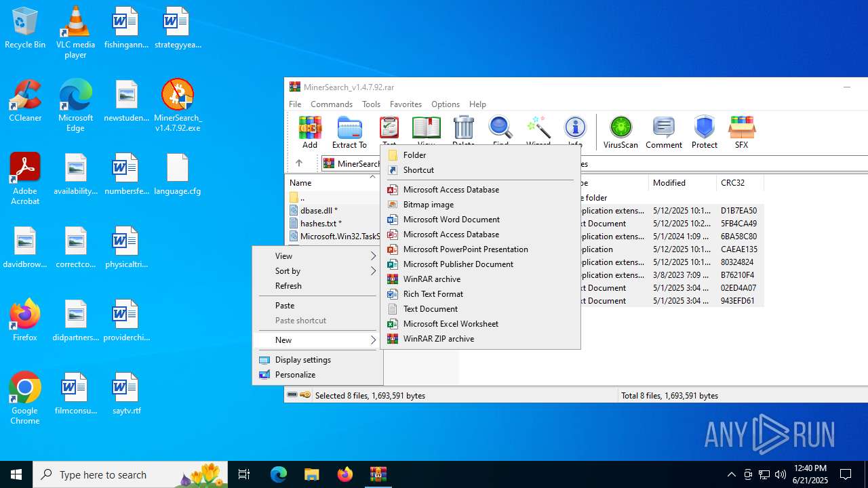Open the File menu in WinRAR
This screenshot has width=868, height=488.
click(x=295, y=104)
